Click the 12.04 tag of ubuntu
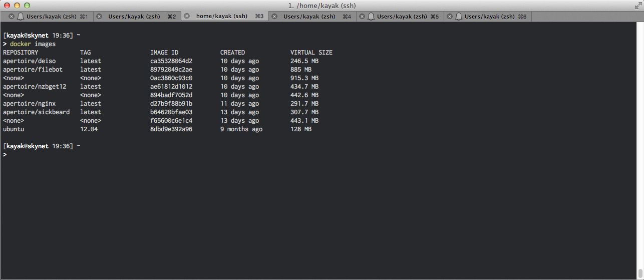This screenshot has height=280, width=644. 89,129
